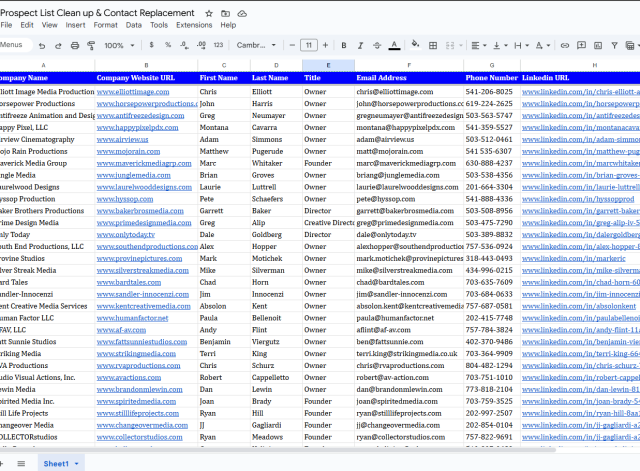Viewport: 640px width, 471px height.
Task: Select cell with phone 541-206-8025
Action: click(492, 92)
